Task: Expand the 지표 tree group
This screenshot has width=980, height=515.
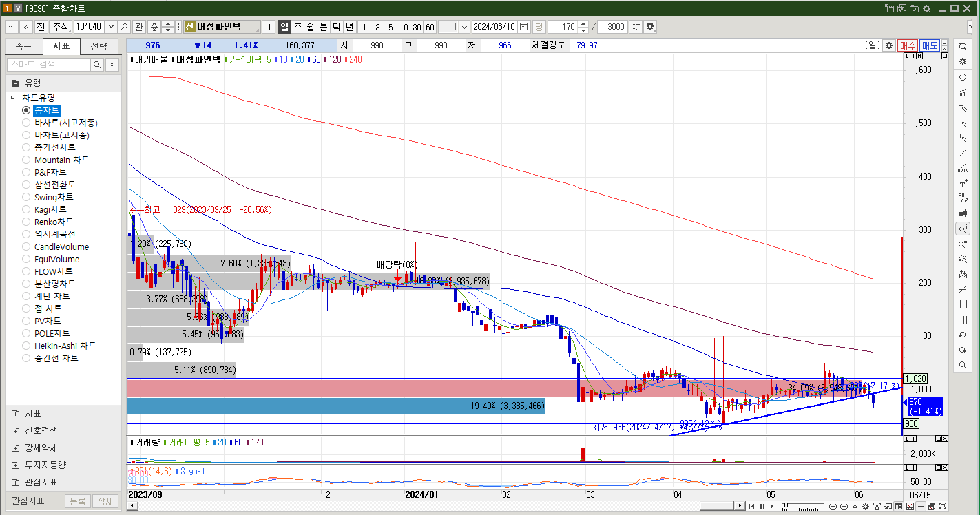Action: (x=15, y=413)
